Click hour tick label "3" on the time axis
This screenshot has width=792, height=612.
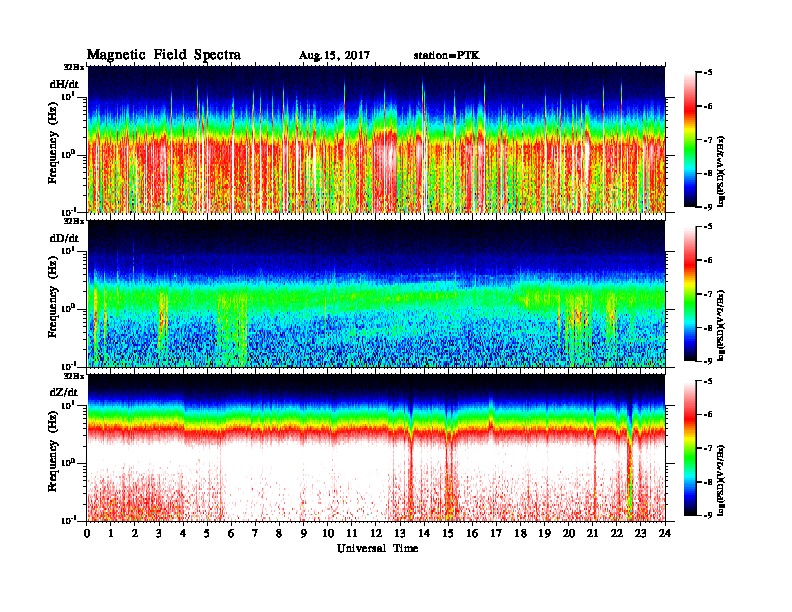point(159,533)
